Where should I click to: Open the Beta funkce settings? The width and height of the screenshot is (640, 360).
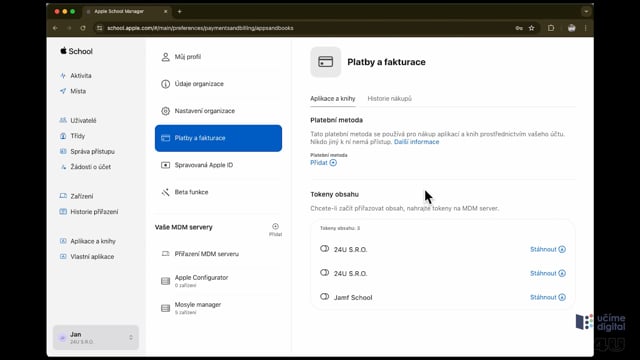(218, 192)
